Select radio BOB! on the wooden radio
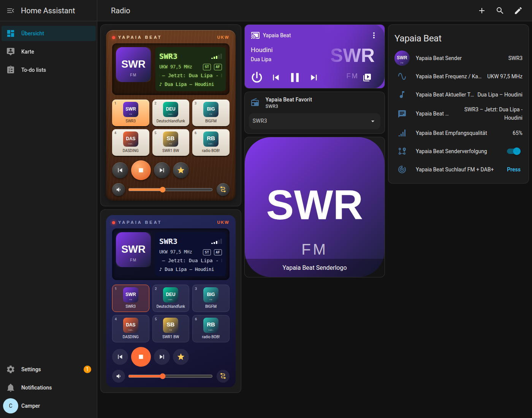532x418 pixels. coord(211,142)
